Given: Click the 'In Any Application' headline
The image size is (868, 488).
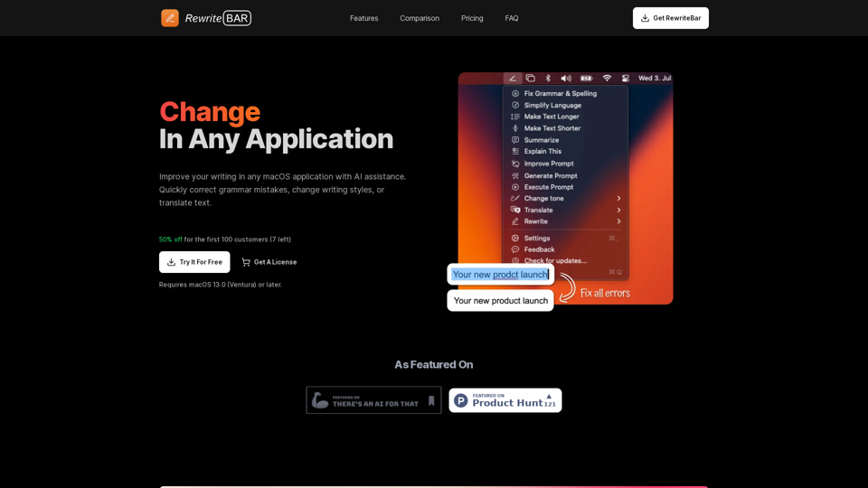Looking at the screenshot, I should [276, 139].
